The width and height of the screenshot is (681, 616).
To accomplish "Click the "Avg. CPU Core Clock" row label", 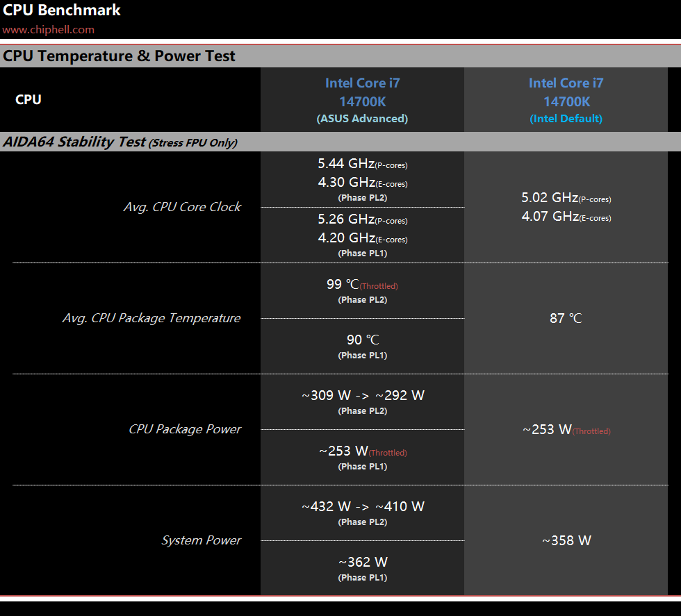I will [182, 207].
